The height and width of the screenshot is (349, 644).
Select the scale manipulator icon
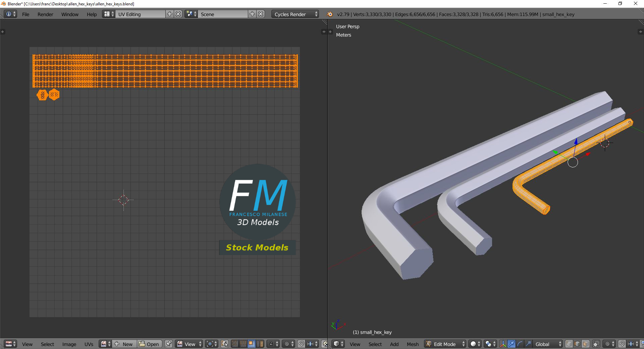click(x=528, y=344)
